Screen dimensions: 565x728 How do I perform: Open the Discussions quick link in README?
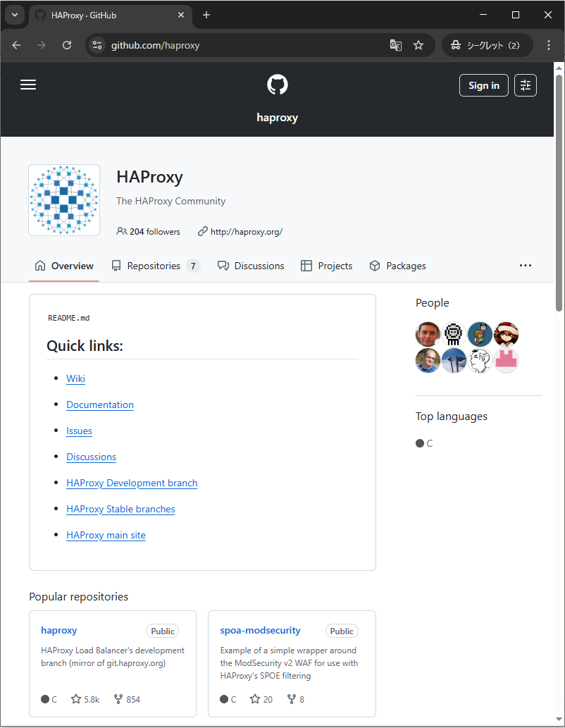click(91, 457)
